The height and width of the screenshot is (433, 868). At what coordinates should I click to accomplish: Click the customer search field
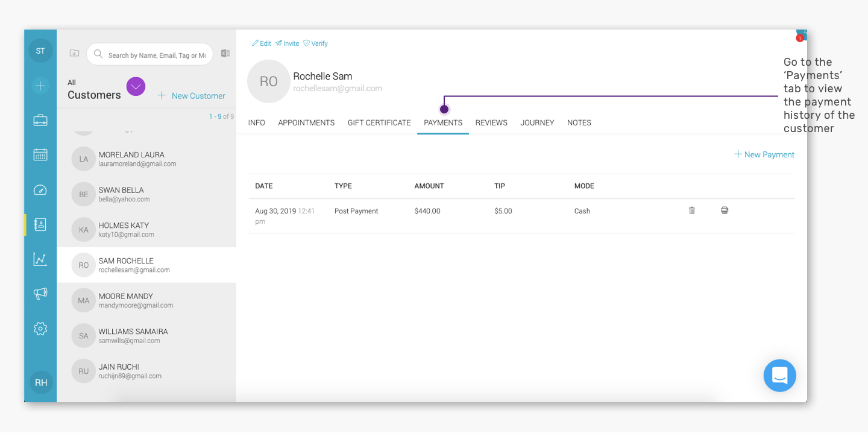click(150, 54)
